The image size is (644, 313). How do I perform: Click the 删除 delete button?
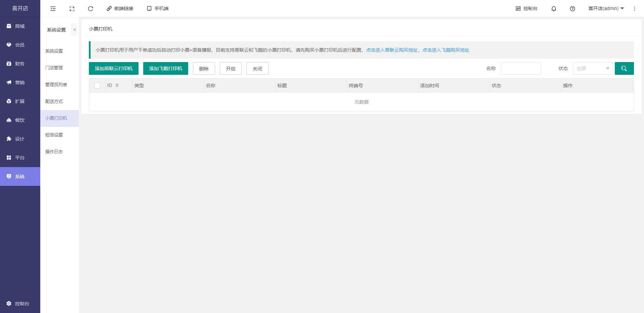[204, 68]
